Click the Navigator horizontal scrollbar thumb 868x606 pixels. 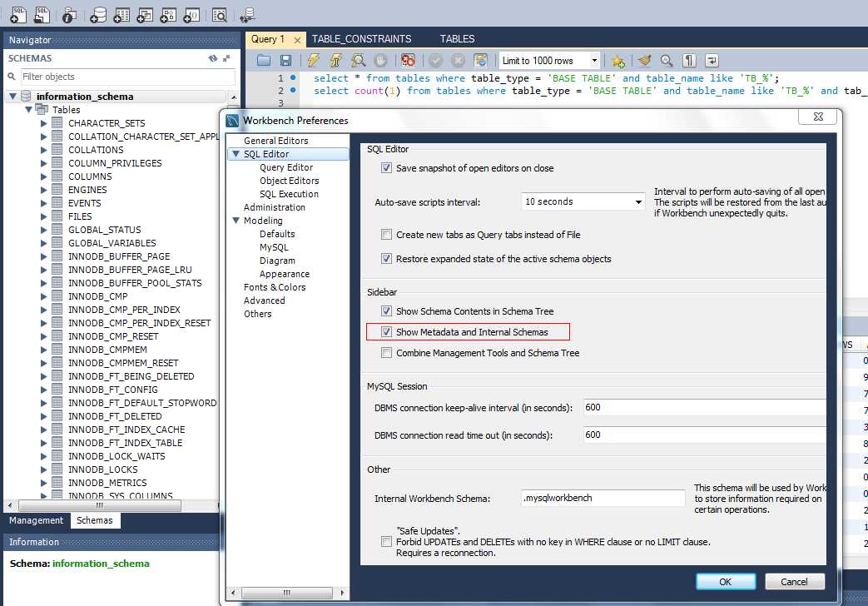point(100,505)
